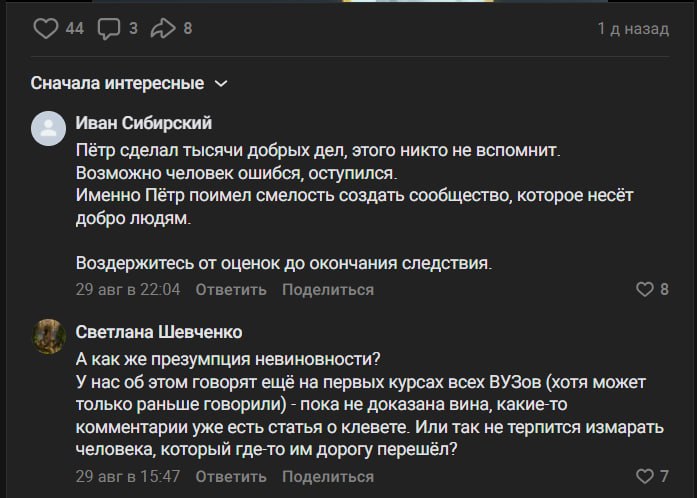Click the 1 д назад post timestamp
The height and width of the screenshot is (498, 697).
click(x=633, y=28)
